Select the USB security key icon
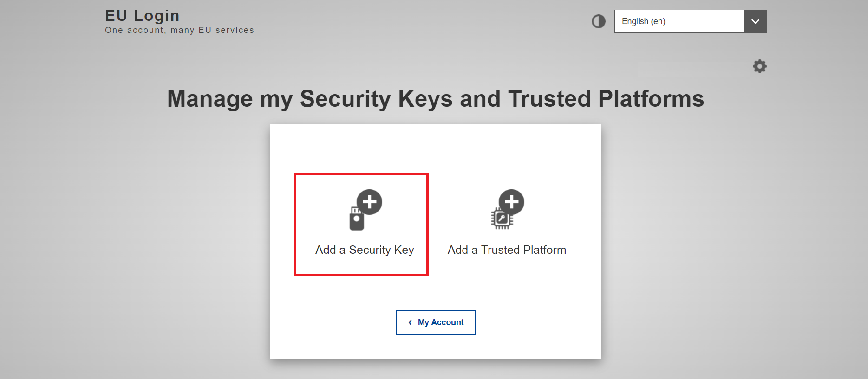Image resolution: width=868 pixels, height=379 pixels. (x=356, y=218)
